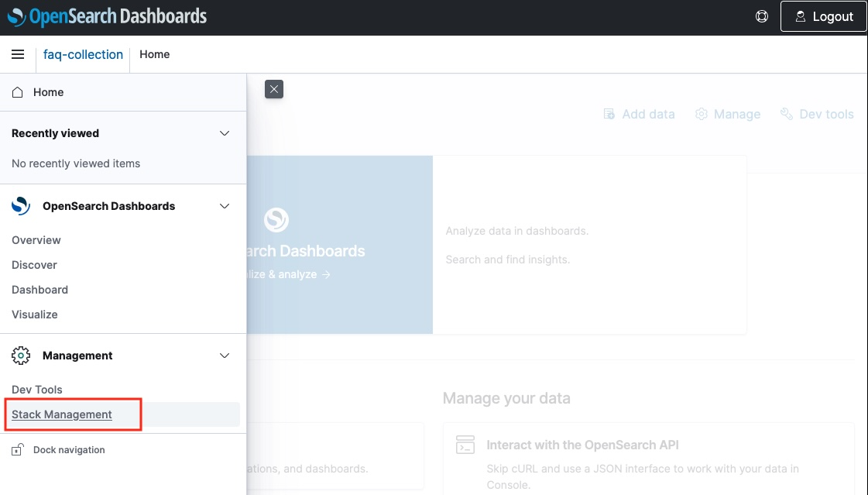Click the dock navigation lock icon

coord(18,449)
